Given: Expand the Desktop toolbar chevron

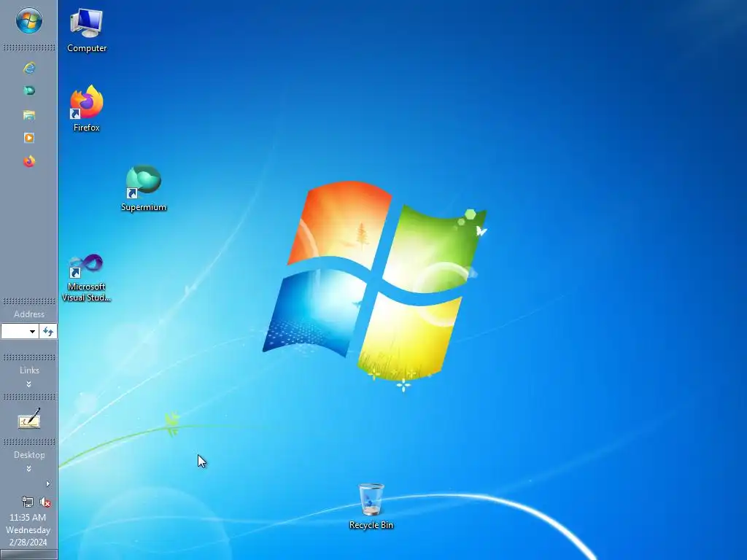Looking at the screenshot, I should click(x=29, y=469).
